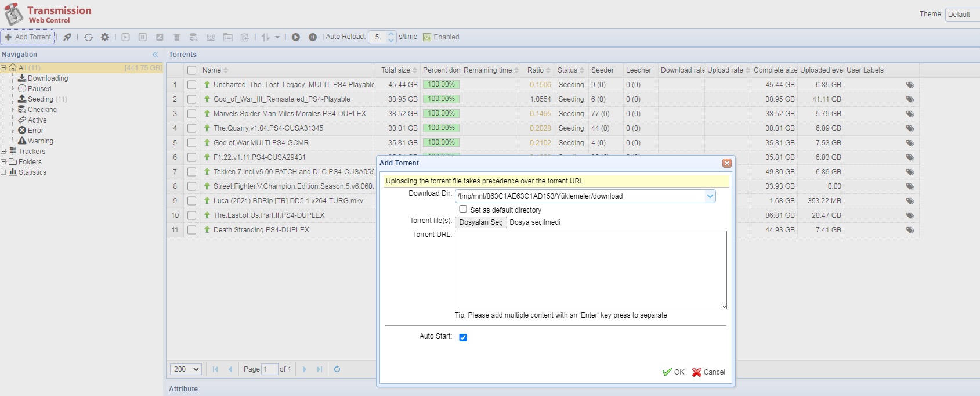Open the Download Dir dropdown
Image resolution: width=980 pixels, height=396 pixels.
pos(710,196)
